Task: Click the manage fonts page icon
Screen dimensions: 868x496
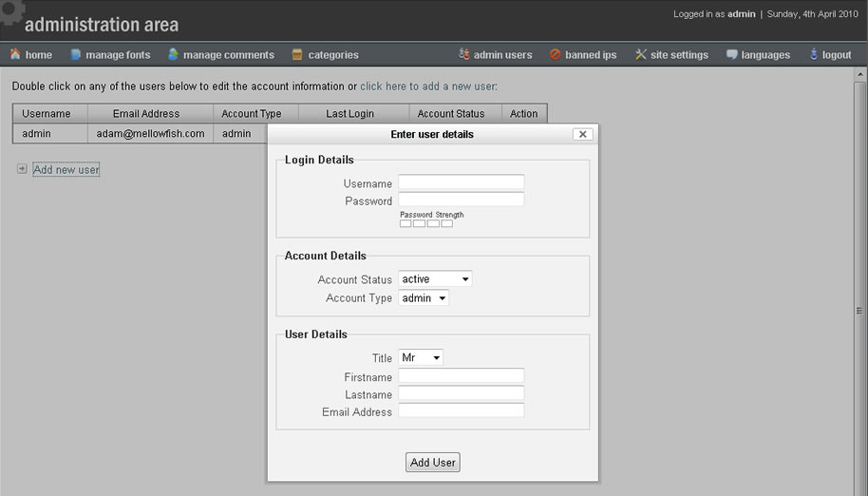Action: (76, 54)
